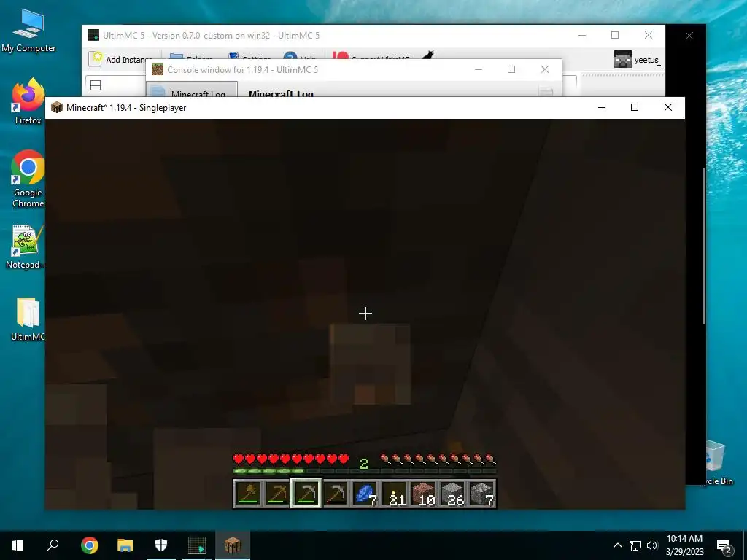Open Windows Start menu

18,545
